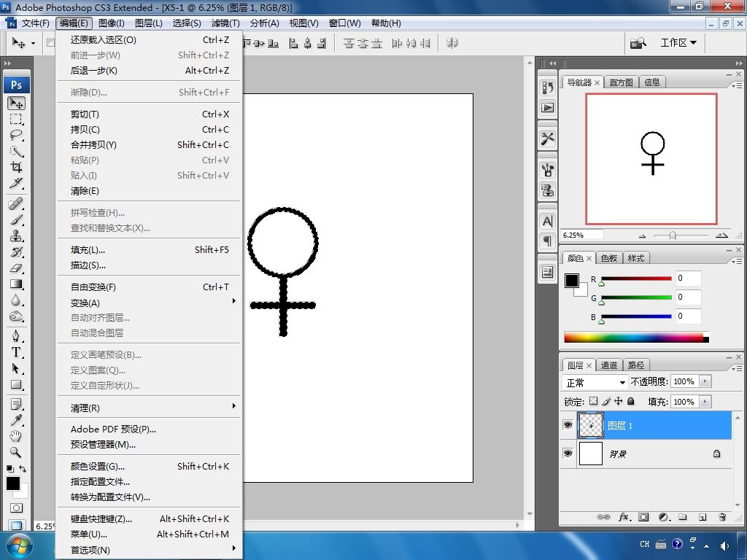
Task: Select the Gradient tool
Action: (16, 284)
